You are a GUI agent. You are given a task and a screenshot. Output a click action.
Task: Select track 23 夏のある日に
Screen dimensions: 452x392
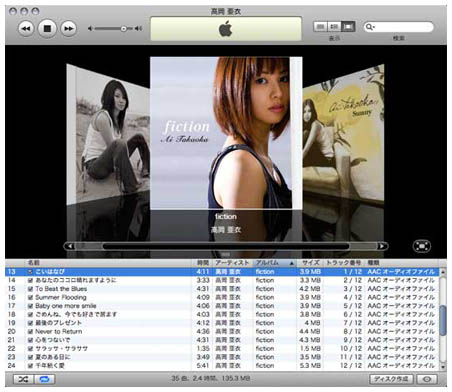(222, 357)
